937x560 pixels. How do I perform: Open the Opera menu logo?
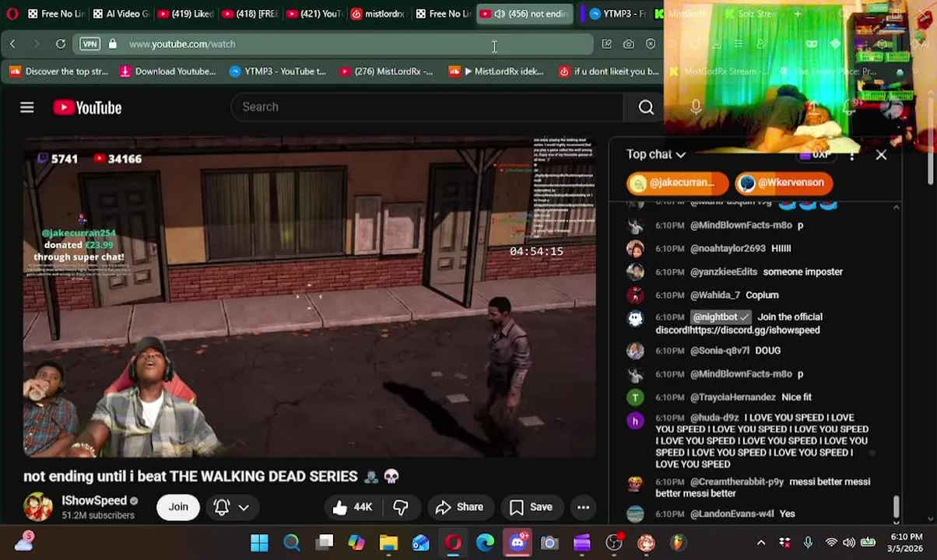tap(12, 14)
